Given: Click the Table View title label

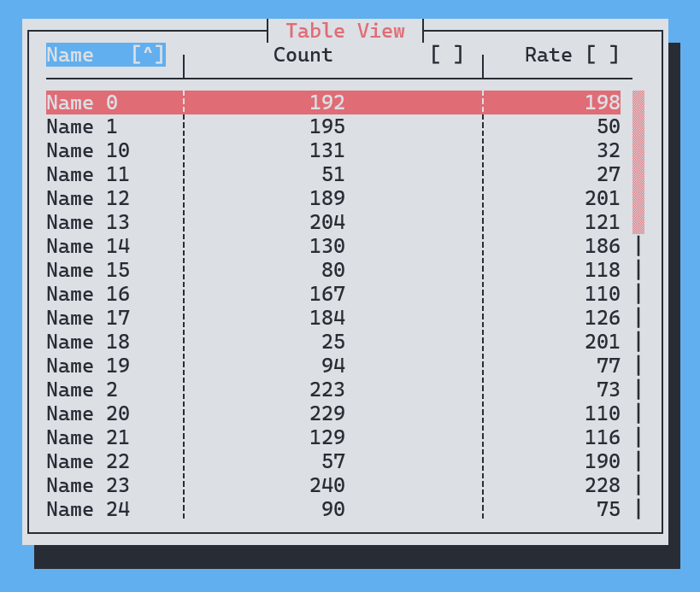Looking at the screenshot, I should (x=345, y=31).
